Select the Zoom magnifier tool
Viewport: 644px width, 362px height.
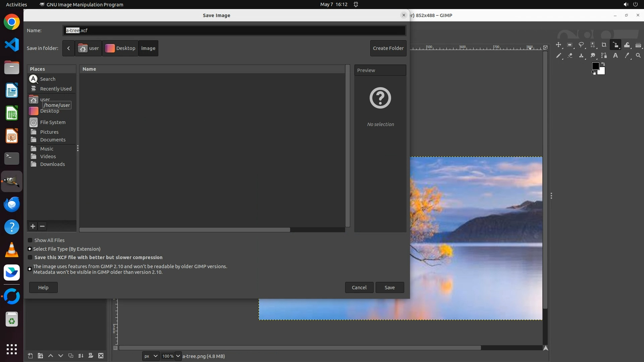pos(638,56)
